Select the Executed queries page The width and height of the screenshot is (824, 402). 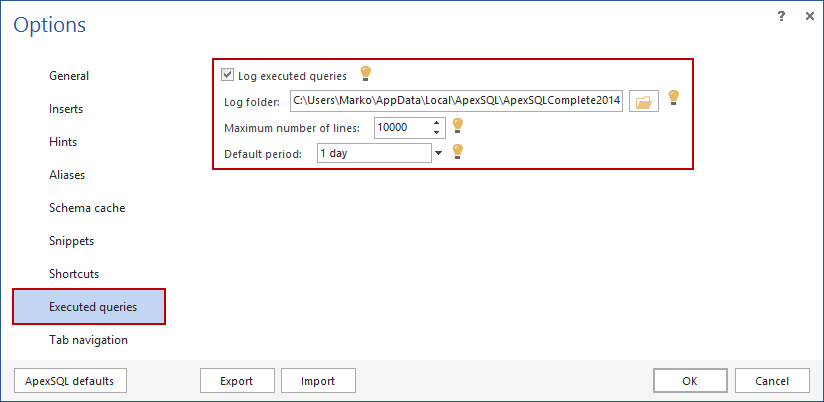point(89,306)
